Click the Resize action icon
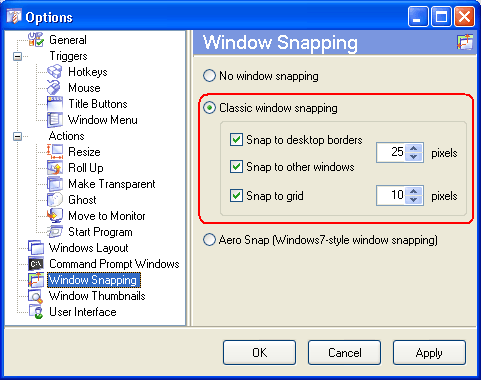The height and width of the screenshot is (380, 481). pyautogui.click(x=55, y=152)
